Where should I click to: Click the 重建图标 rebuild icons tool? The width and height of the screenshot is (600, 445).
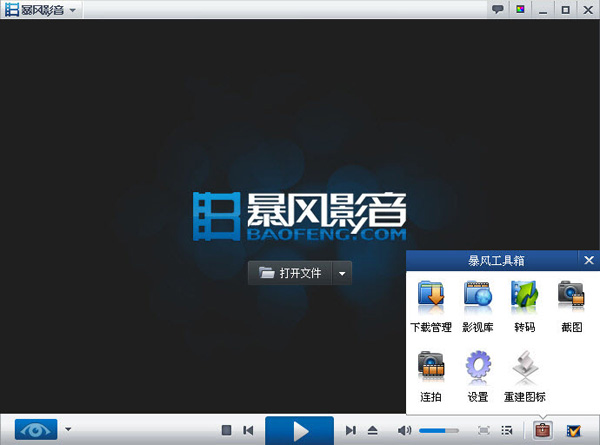pos(525,376)
